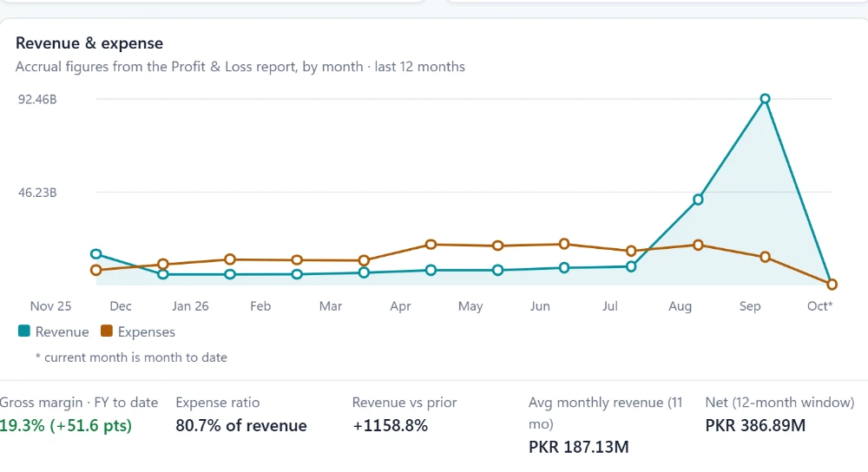Click the 'Dec' x-axis label
Viewport: 868px width, 472px height.
point(121,306)
